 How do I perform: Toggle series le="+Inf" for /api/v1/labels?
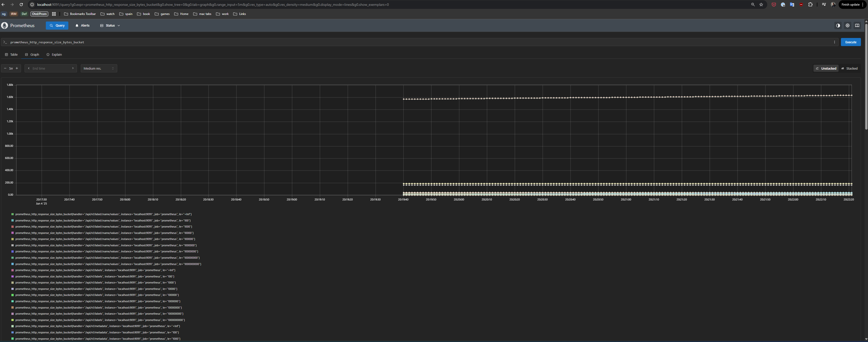(93, 270)
